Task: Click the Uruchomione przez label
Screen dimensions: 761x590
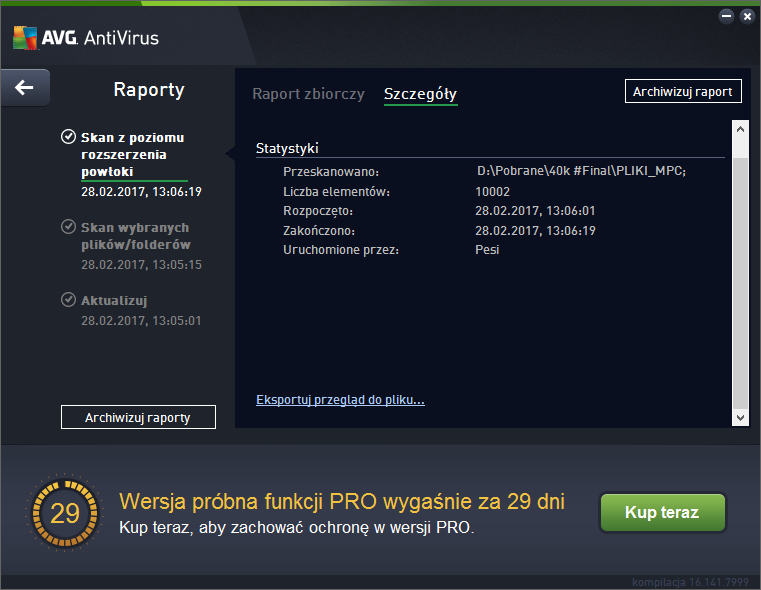Action: 341,250
